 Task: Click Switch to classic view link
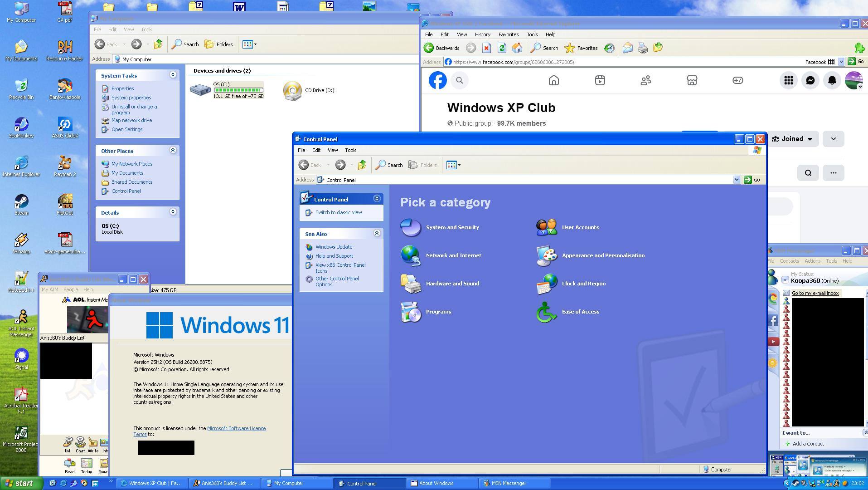click(339, 212)
